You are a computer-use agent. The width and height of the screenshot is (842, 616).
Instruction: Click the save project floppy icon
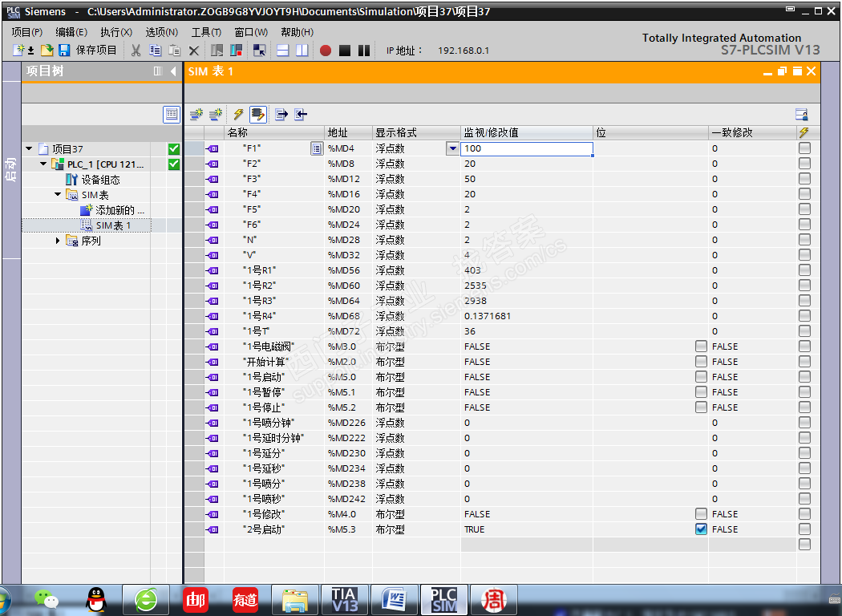(x=64, y=51)
